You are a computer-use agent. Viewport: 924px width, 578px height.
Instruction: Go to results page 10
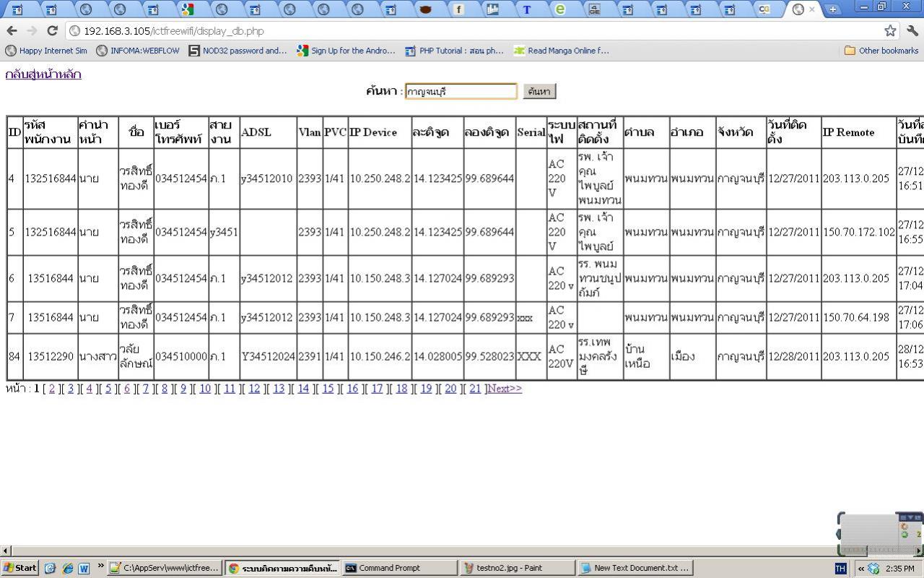click(205, 389)
